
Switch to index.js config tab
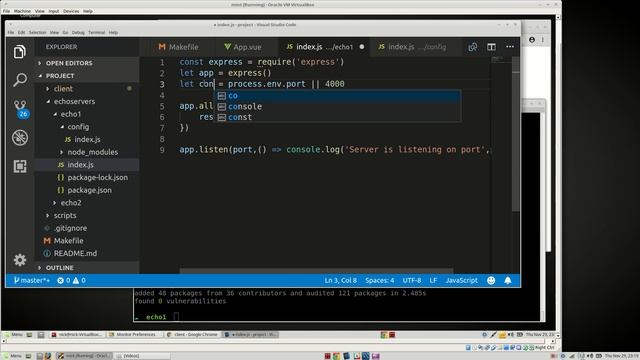click(413, 47)
